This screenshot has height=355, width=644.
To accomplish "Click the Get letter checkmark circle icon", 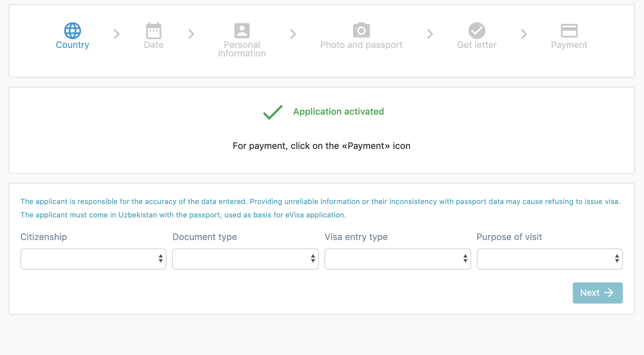I will [477, 31].
